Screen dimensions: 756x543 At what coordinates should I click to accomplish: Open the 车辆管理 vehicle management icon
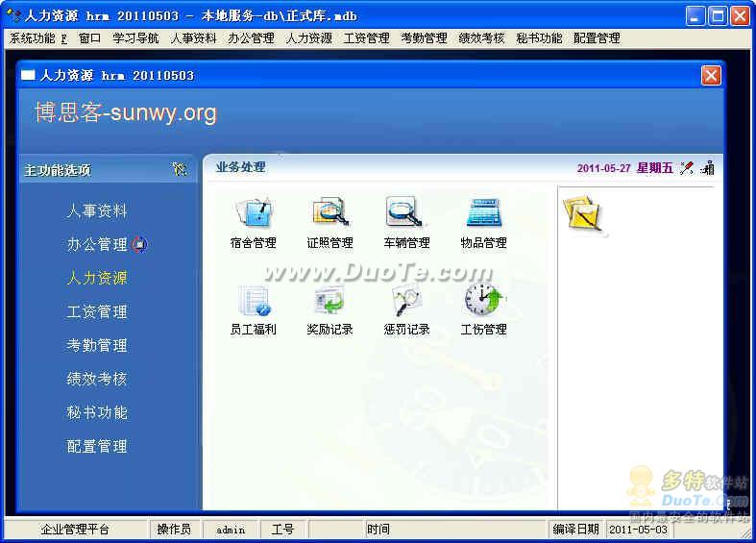(404, 211)
